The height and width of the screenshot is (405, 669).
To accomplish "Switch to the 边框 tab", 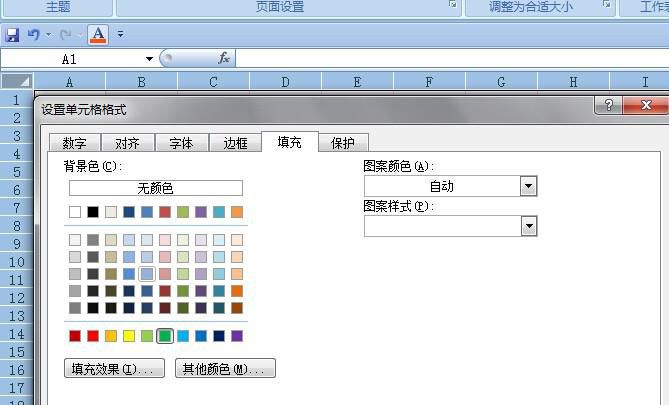I will coord(235,143).
